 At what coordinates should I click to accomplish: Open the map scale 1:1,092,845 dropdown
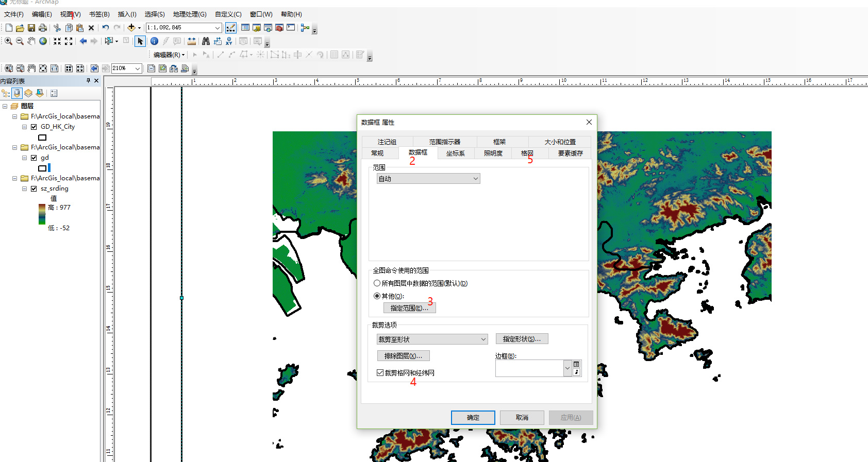pos(218,28)
